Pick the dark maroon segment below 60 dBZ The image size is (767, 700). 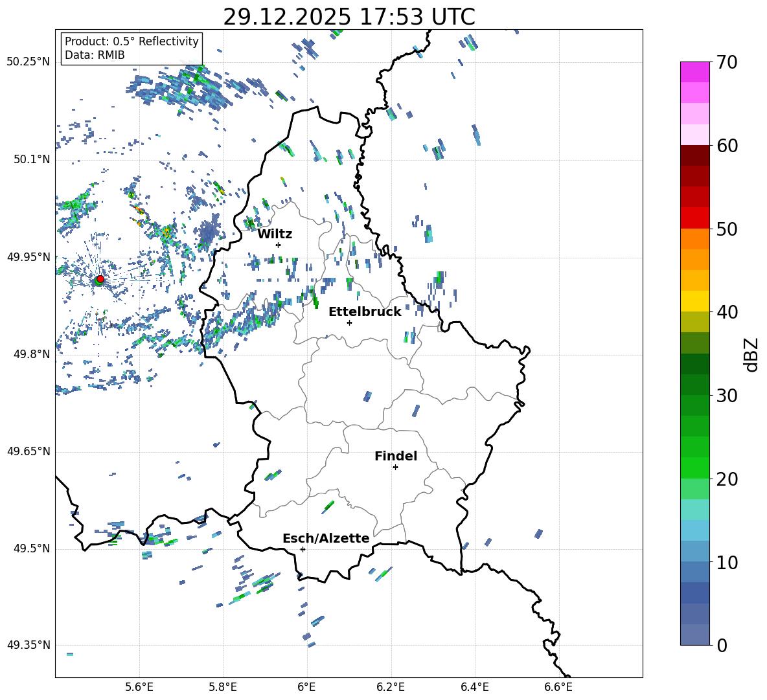694,155
